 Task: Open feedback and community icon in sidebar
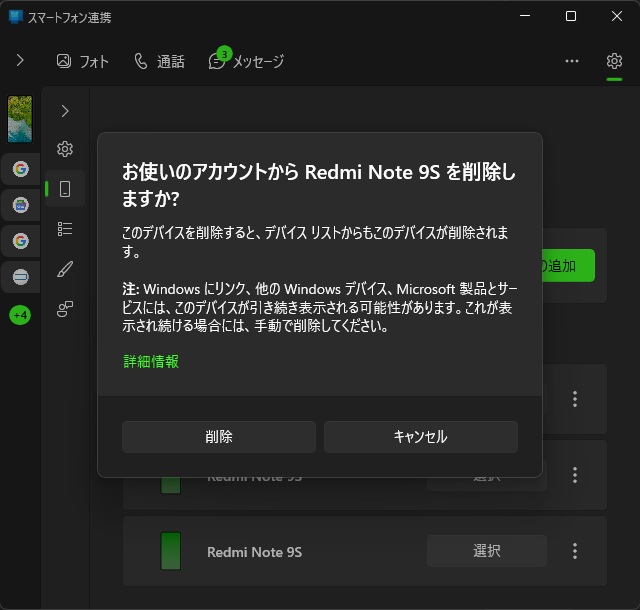(x=65, y=309)
